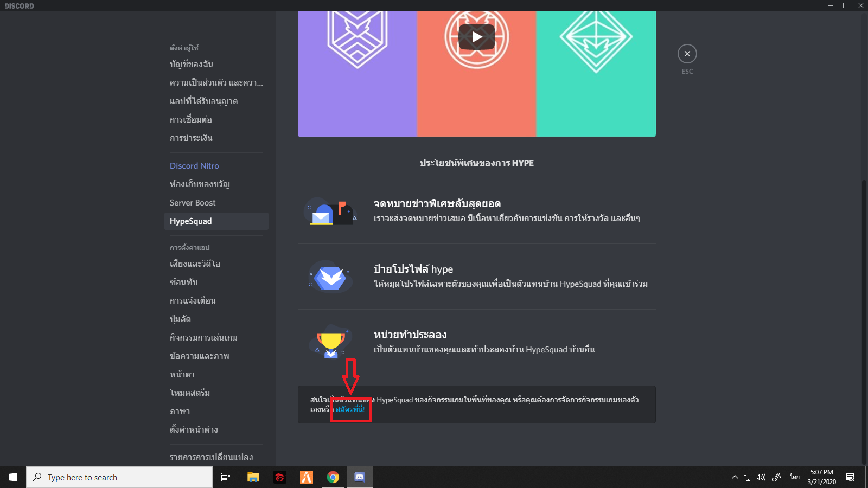
Task: Open File Explorer from the taskbar
Action: [x=253, y=477]
